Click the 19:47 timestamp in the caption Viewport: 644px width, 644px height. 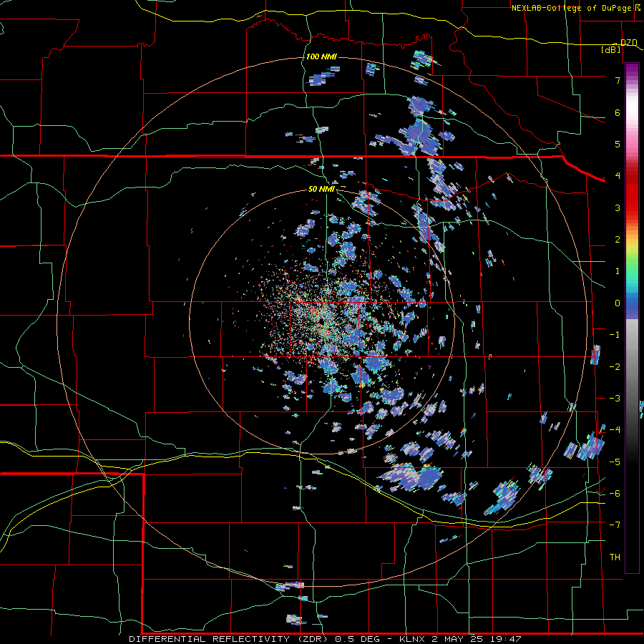(x=506, y=639)
